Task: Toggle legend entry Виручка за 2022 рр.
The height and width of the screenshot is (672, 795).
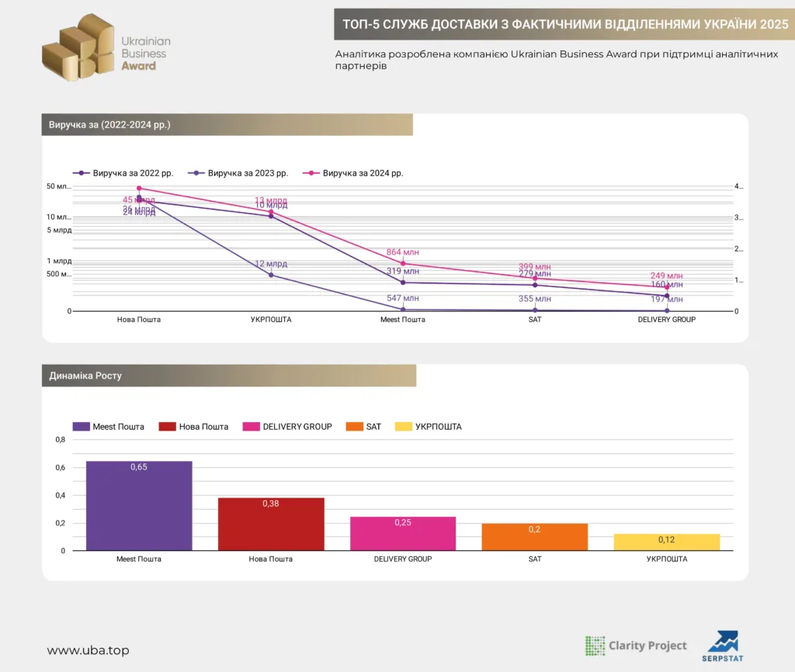Action: 123,173
